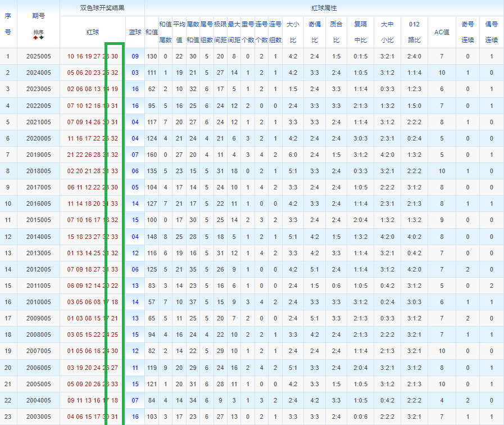
Task: Click the 大小比 column header
Action: click(x=293, y=32)
